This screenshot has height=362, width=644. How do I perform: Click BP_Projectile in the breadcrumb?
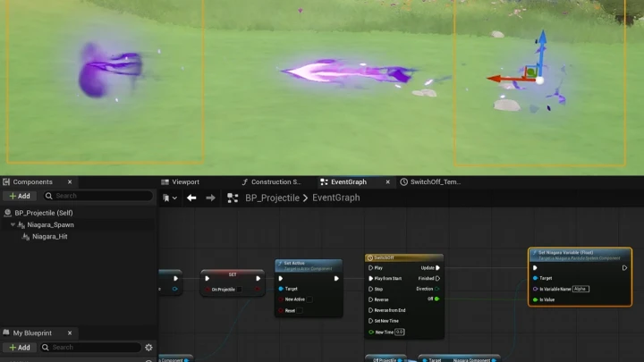[272, 198]
